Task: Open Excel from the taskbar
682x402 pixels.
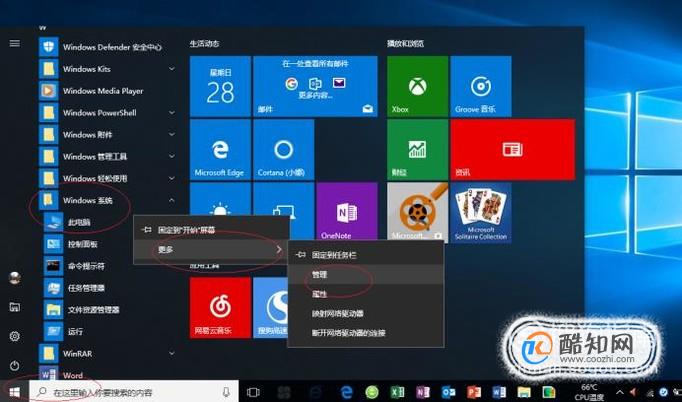Action: [x=397, y=392]
